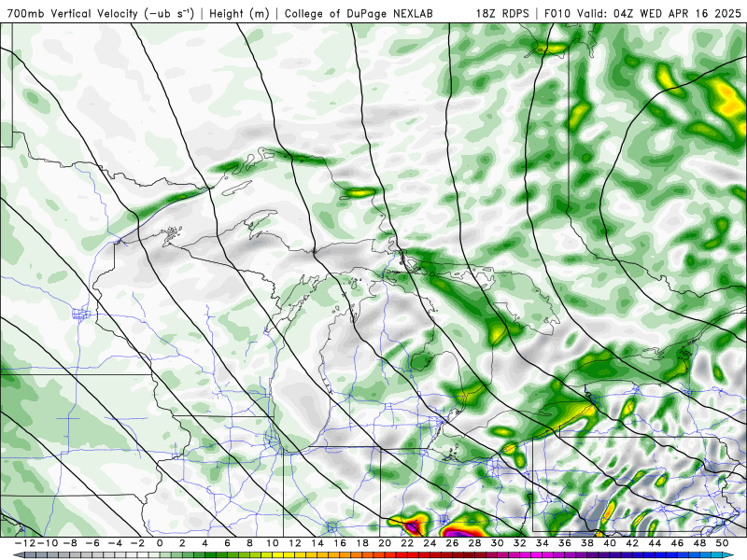Click the dark green swatch below the 4 label
Viewport: 747px width, 560px height.
[x=211, y=554]
